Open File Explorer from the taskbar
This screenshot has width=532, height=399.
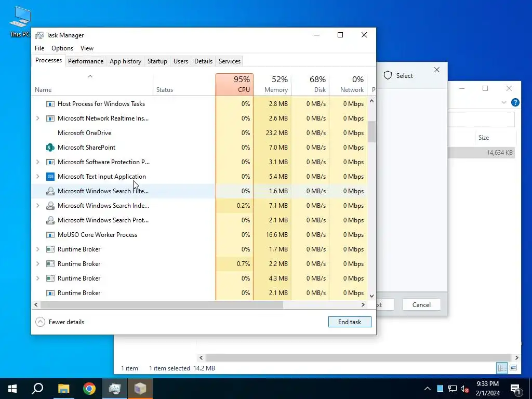[x=63, y=389]
